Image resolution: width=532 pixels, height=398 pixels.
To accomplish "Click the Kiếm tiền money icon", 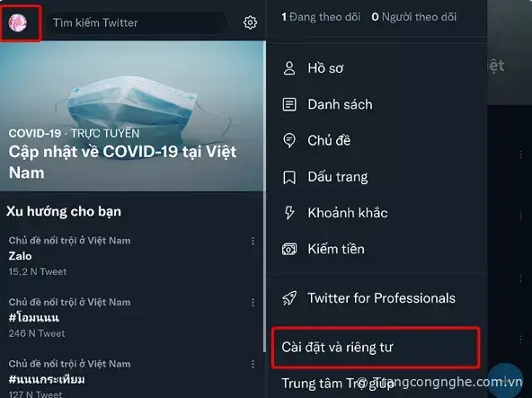I will click(289, 250).
